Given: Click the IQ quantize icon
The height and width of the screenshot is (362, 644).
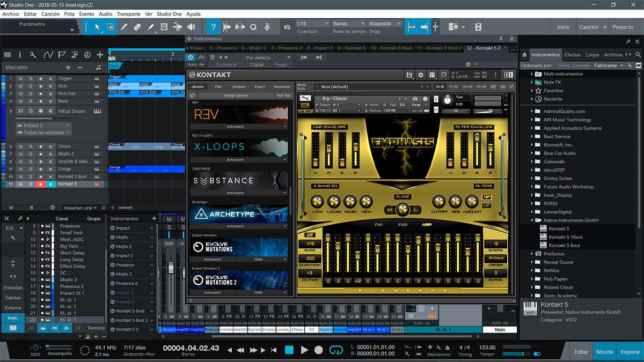Looking at the screenshot, I should pos(287,27).
